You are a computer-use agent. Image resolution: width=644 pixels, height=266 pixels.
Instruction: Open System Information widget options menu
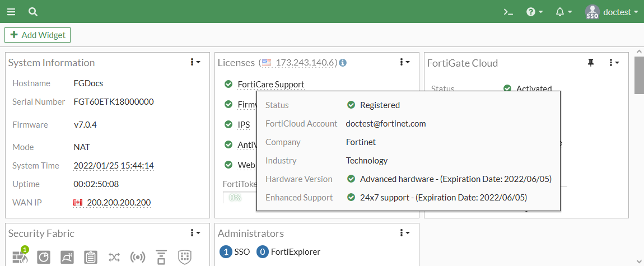(195, 62)
